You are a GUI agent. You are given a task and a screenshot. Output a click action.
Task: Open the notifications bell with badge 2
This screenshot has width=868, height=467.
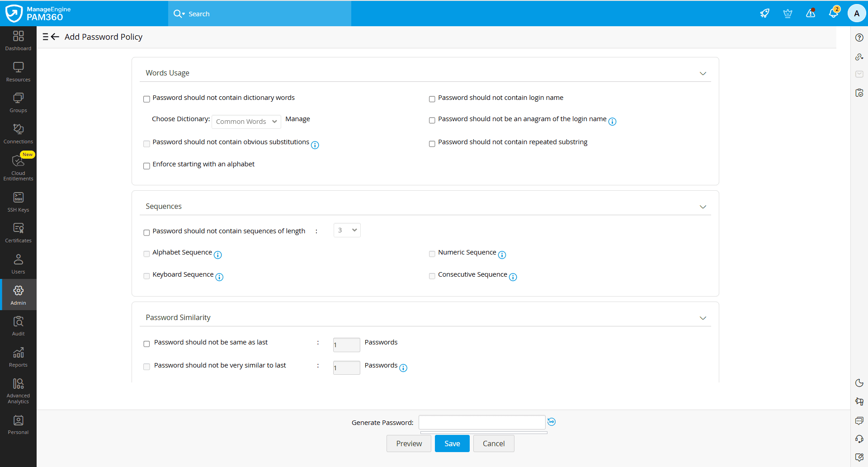(834, 14)
